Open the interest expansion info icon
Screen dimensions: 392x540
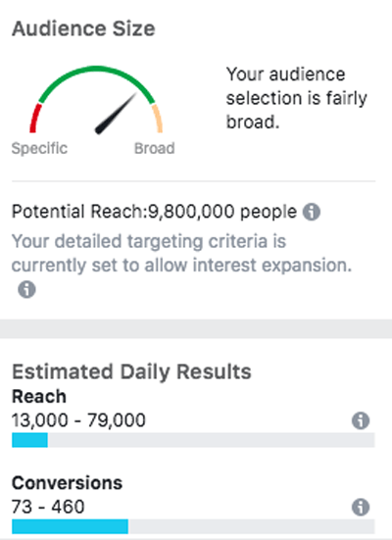coord(26,289)
